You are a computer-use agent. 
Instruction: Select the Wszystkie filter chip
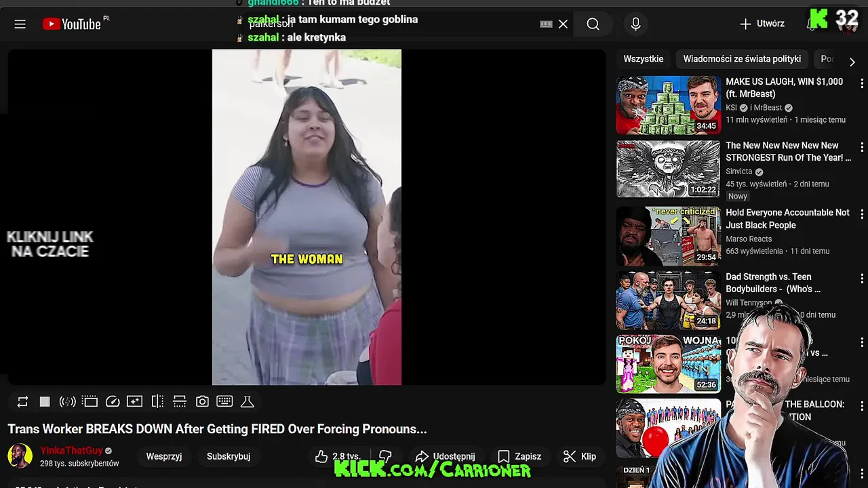point(644,59)
